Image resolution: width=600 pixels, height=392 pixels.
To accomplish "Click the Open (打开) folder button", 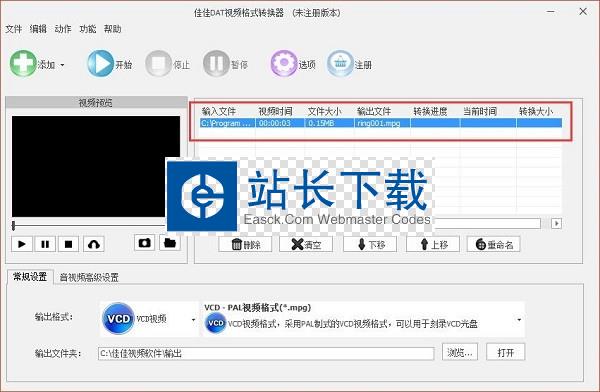I will 505,352.
